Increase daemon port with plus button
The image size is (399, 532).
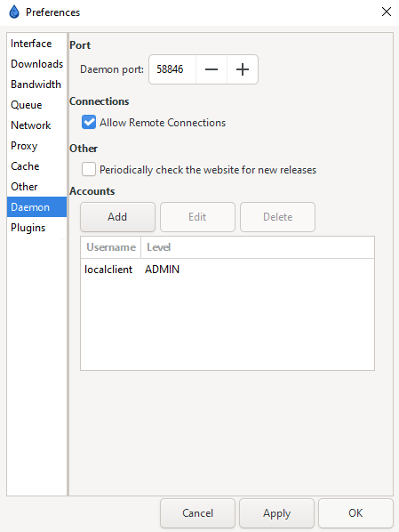[243, 69]
